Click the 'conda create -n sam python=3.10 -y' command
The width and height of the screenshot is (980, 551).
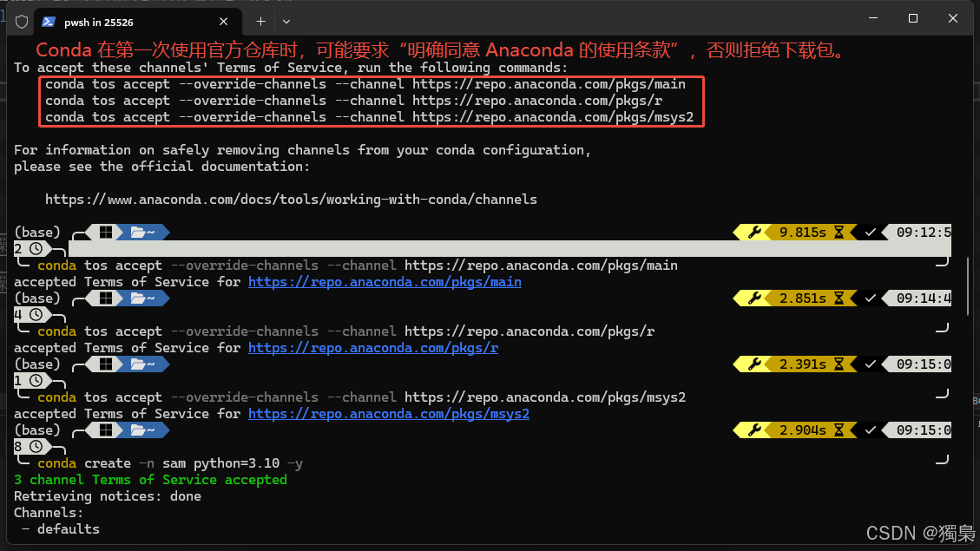[x=170, y=463]
